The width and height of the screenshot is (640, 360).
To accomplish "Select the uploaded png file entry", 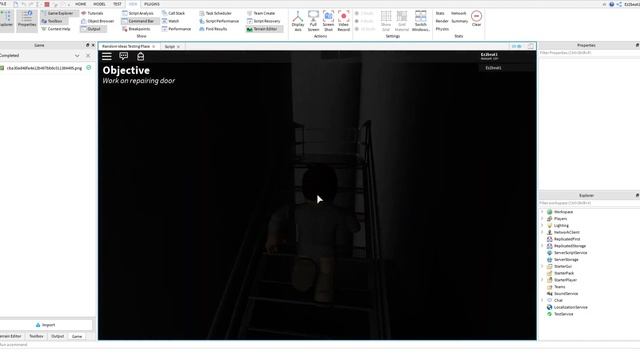I will click(44, 68).
